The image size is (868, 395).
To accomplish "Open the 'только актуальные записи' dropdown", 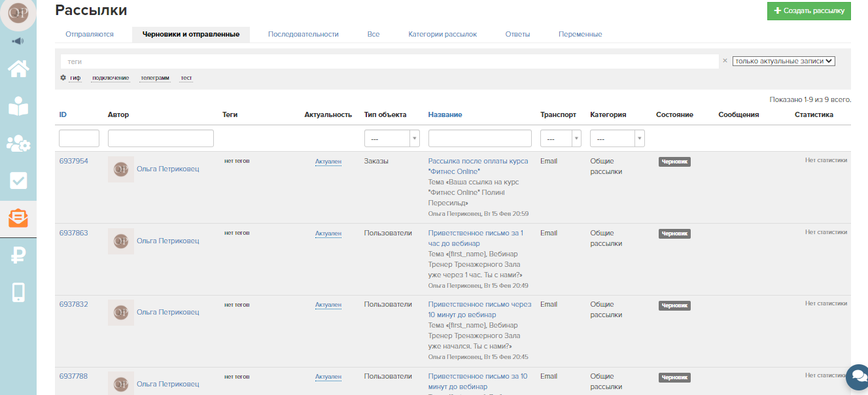I will pyautogui.click(x=783, y=61).
